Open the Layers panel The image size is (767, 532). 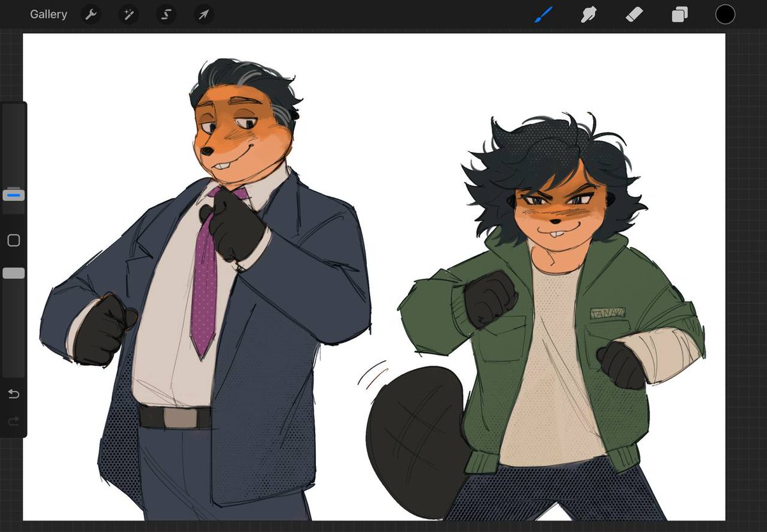(x=679, y=14)
